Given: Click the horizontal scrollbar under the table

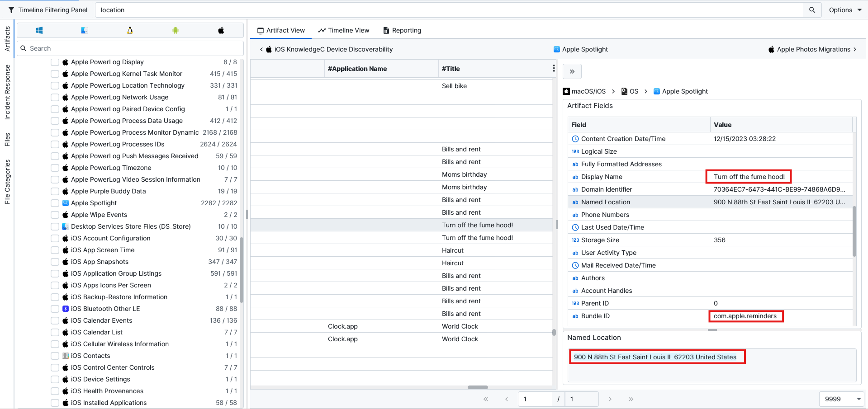Looking at the screenshot, I should 478,387.
